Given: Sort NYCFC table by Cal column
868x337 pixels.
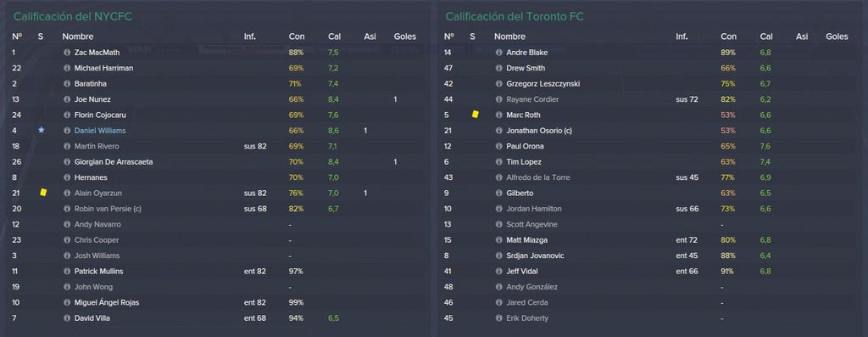Looking at the screenshot, I should (334, 37).
